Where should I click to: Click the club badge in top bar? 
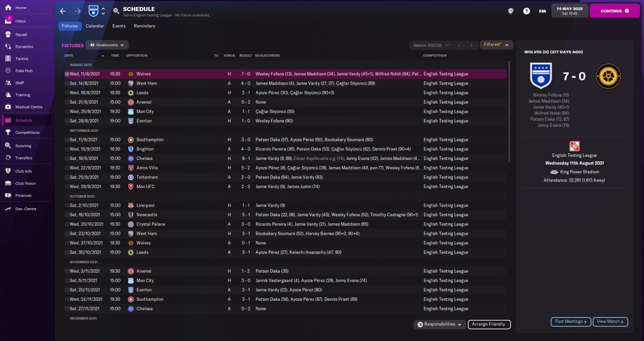click(93, 11)
